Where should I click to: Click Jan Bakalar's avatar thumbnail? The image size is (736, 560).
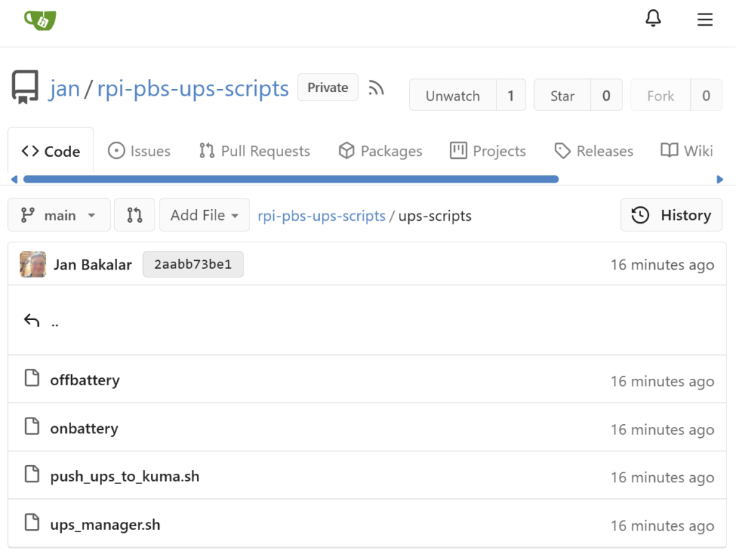pyautogui.click(x=32, y=264)
